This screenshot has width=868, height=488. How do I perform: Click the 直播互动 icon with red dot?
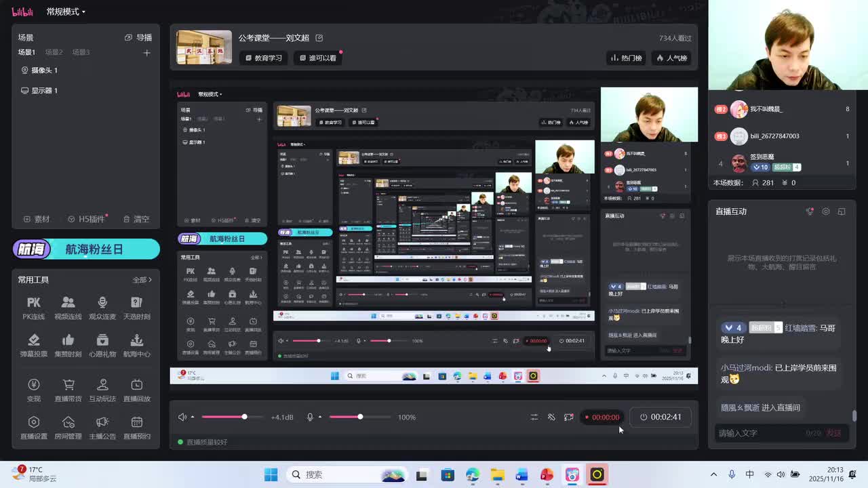click(810, 211)
